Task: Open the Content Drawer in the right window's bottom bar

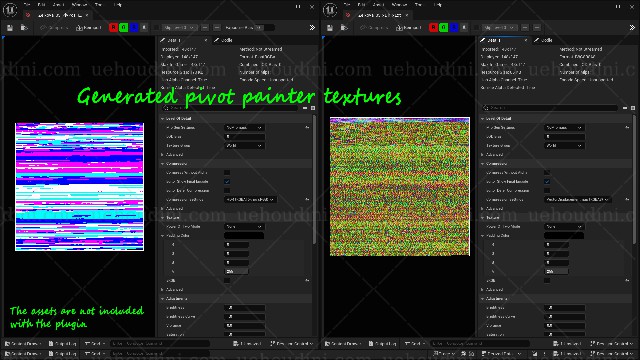Action: pyautogui.click(x=343, y=344)
